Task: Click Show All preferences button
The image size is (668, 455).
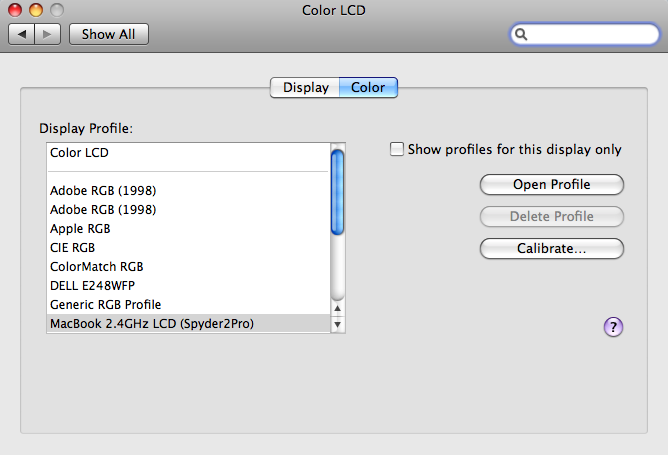Action: point(109,34)
